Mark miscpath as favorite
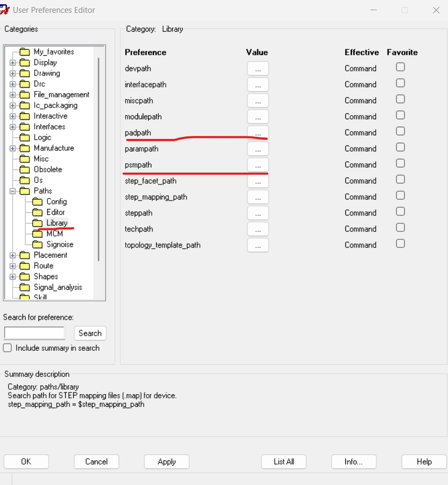 click(x=400, y=99)
